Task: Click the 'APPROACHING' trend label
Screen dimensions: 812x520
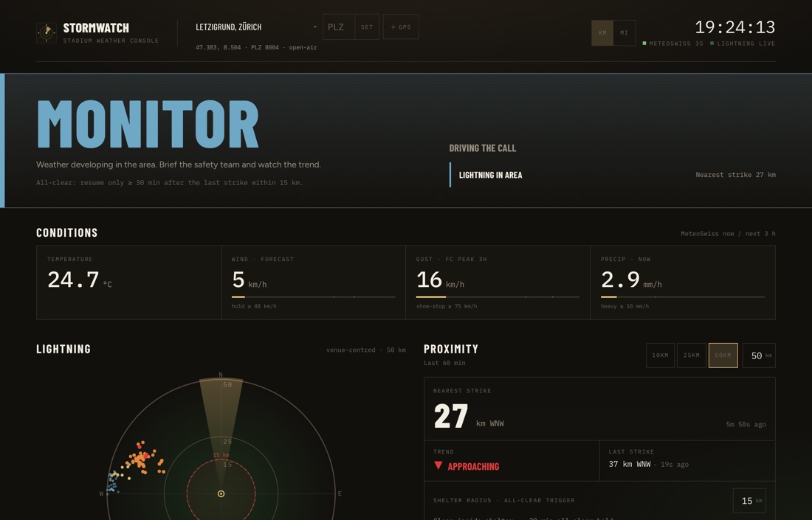Action: 473,467
